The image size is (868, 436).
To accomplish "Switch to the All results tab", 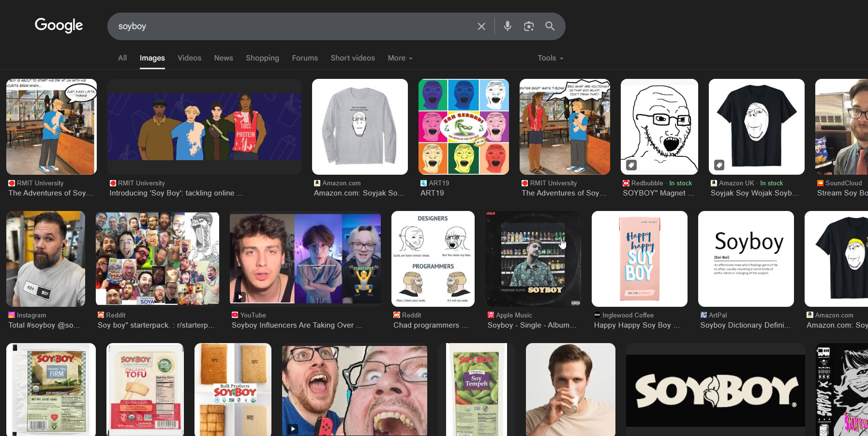I will click(122, 58).
